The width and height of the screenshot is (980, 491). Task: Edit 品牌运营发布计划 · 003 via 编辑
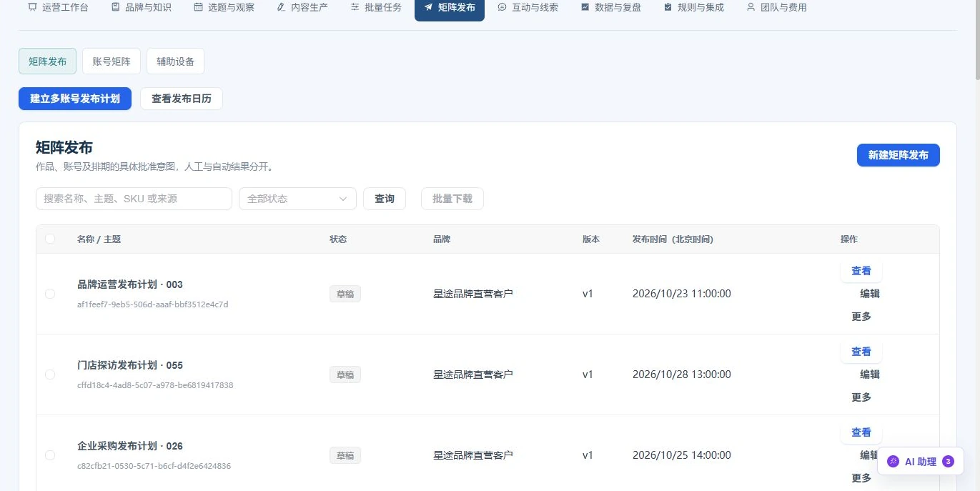click(870, 294)
